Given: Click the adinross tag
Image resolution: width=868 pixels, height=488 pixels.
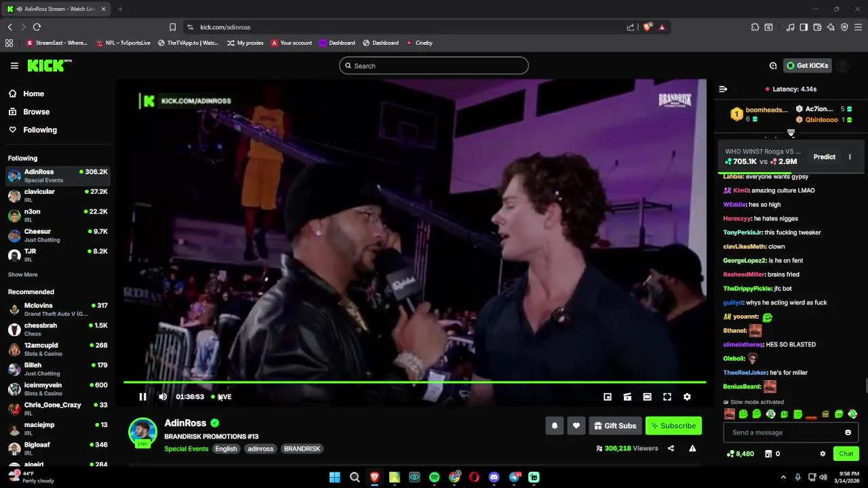Looking at the screenshot, I should click(260, 449).
